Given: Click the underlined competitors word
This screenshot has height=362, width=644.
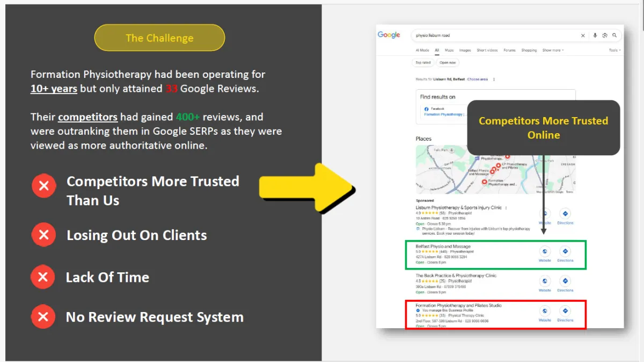Looking at the screenshot, I should (x=87, y=117).
